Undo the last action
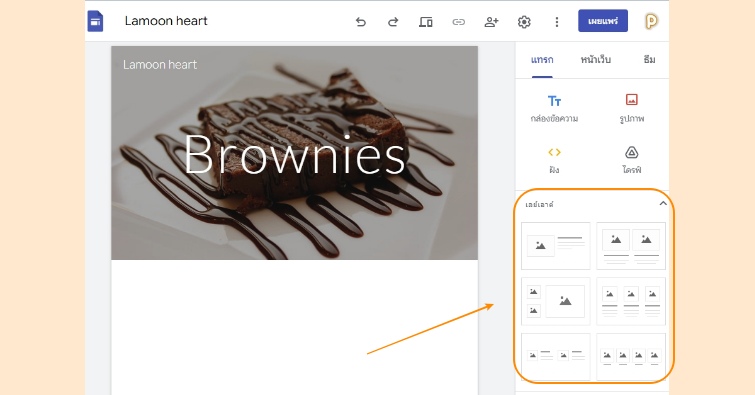Viewport: 755px width, 395px height. (x=361, y=22)
